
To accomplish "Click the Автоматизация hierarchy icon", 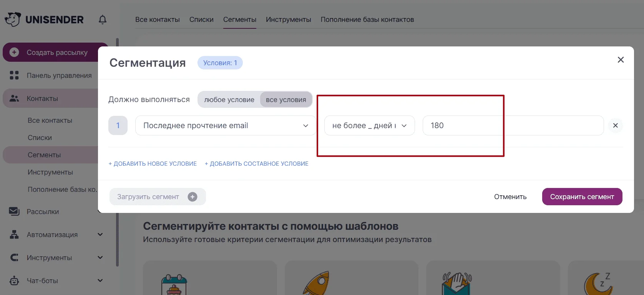I will pos(14,234).
